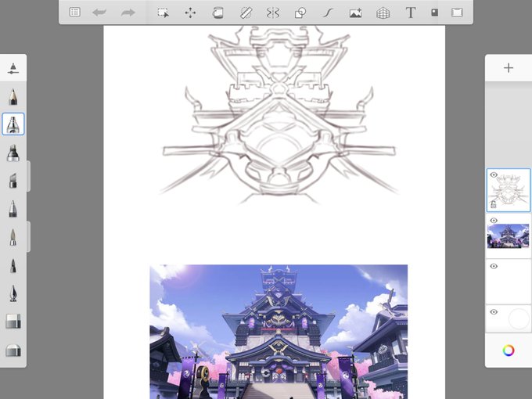The width and height of the screenshot is (532, 399).
Task: Click the small dark square icon in the toolbar
Action: pos(434,13)
